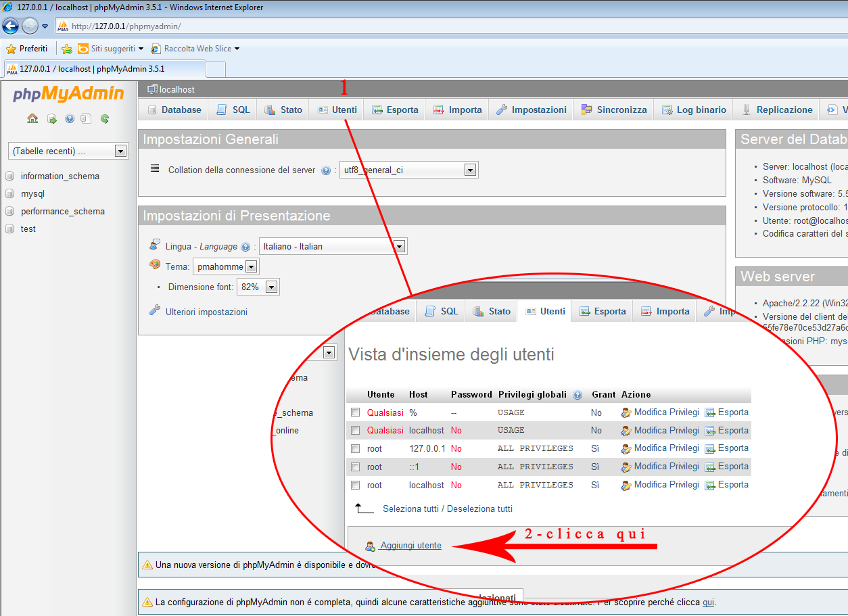Click the browser Forward arrow button
The width and height of the screenshot is (848, 616).
point(30,26)
